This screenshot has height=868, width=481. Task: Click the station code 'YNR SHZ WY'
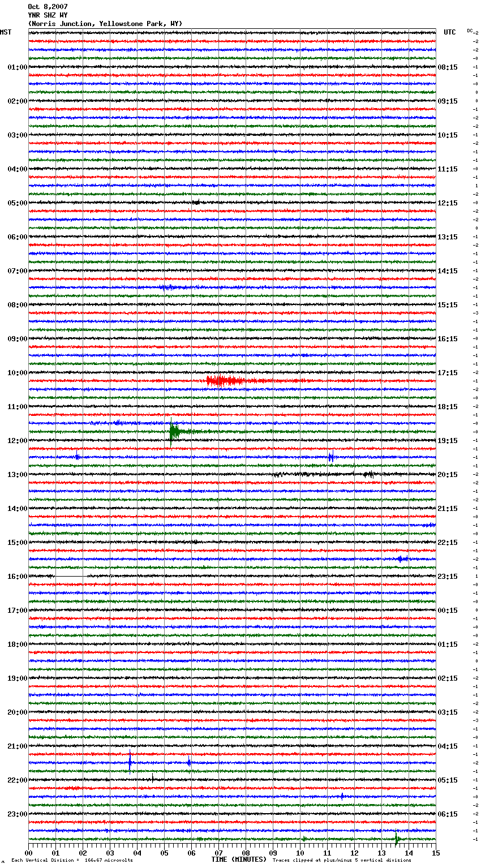pos(48,15)
